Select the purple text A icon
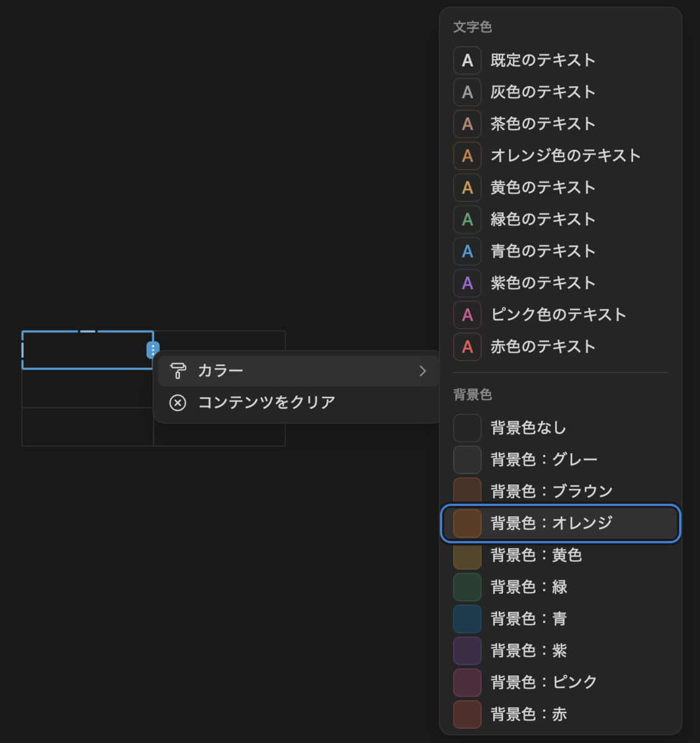 pos(467,283)
